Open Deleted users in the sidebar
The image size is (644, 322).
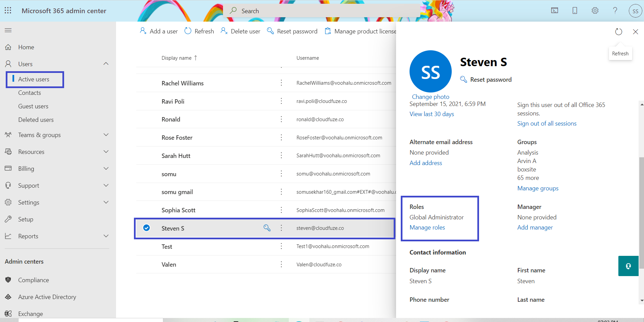(36, 120)
